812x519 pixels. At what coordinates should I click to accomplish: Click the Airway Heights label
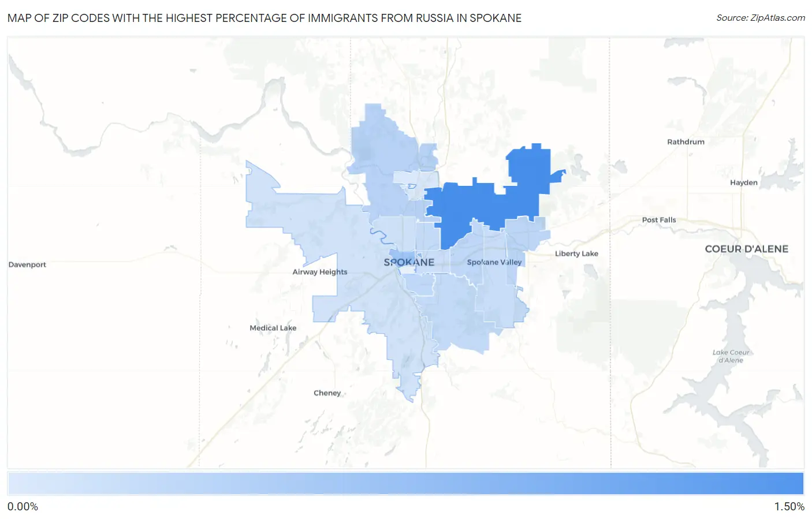320,272
